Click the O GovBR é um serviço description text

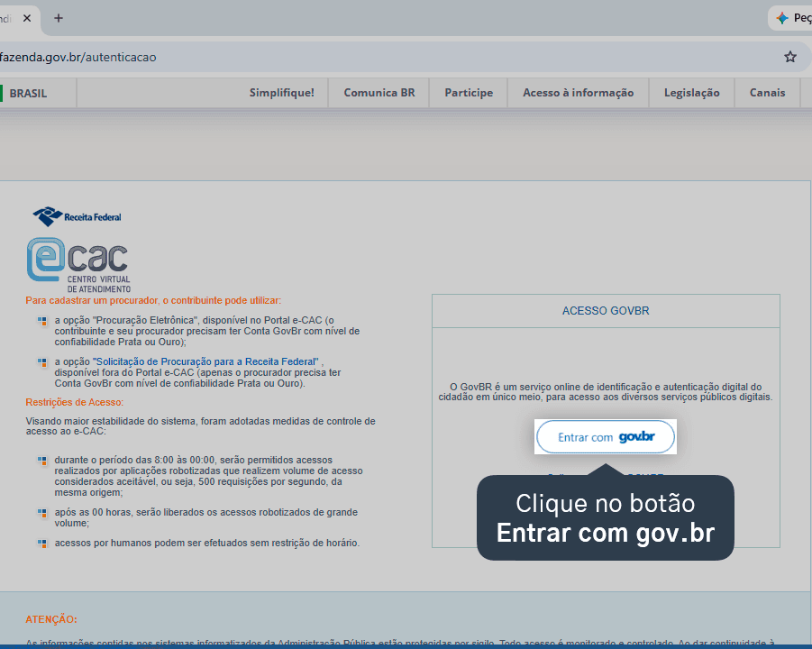pyautogui.click(x=606, y=391)
